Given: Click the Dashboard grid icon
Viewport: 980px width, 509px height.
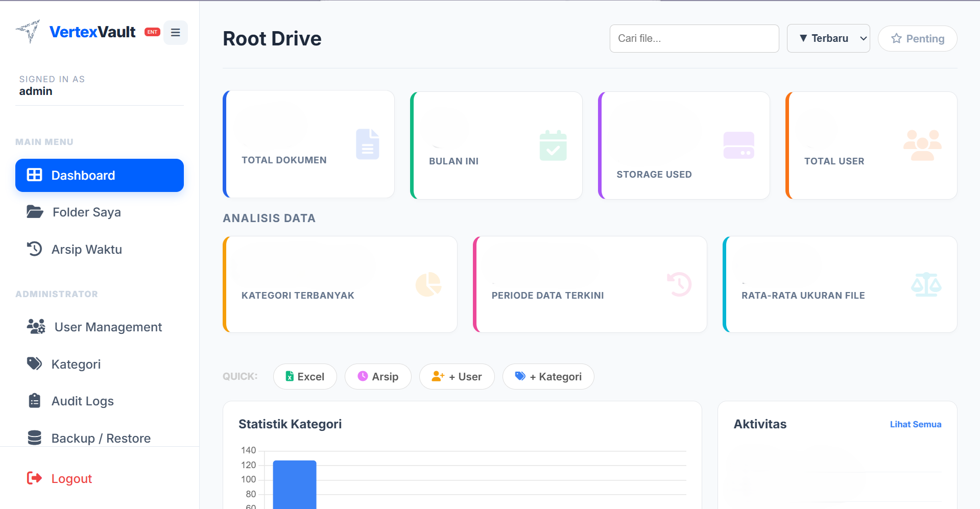Looking at the screenshot, I should (x=34, y=175).
